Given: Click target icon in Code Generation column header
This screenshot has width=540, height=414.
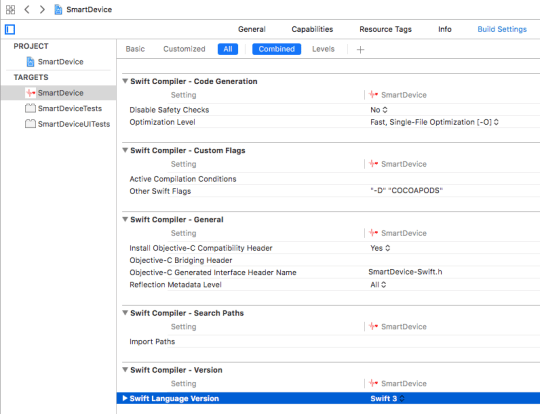Looking at the screenshot, I should point(373,94).
